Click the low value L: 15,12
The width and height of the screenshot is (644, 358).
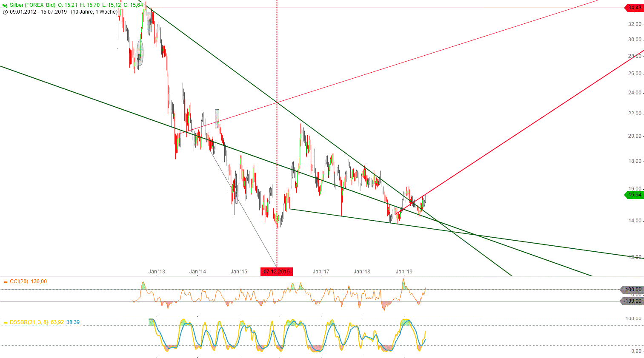click(112, 5)
